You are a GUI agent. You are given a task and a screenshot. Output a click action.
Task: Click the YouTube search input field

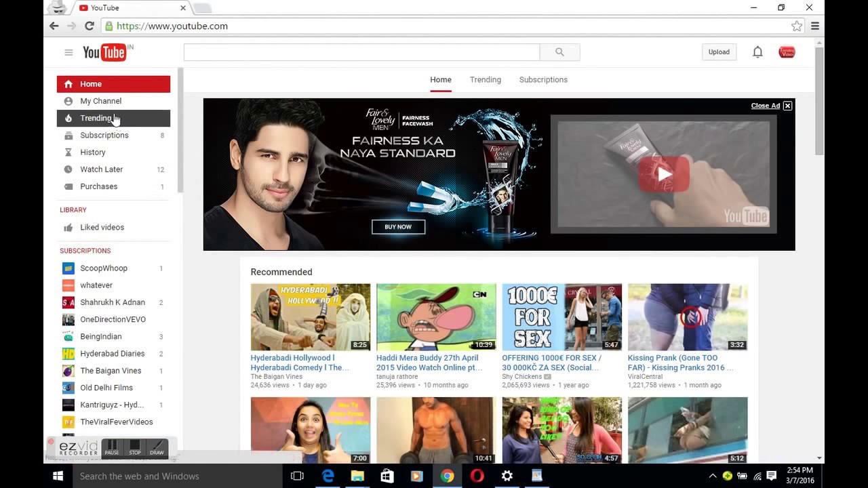(x=361, y=52)
